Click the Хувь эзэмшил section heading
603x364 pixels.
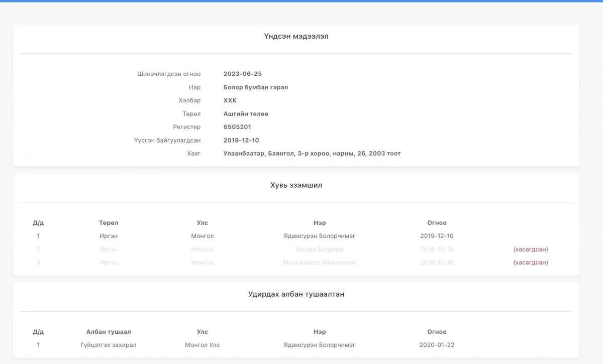tap(296, 185)
